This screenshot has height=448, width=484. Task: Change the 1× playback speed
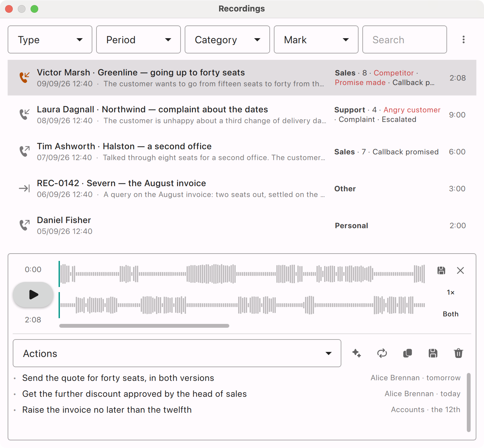451,292
